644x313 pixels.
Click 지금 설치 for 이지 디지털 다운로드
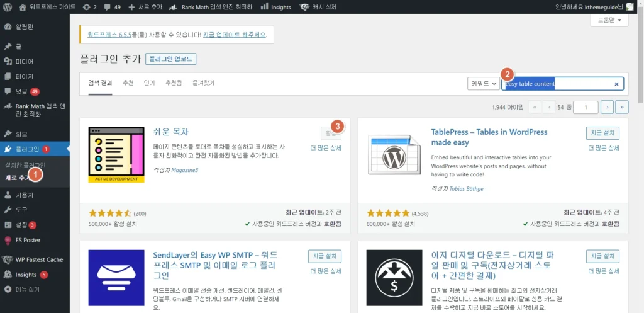(602, 256)
